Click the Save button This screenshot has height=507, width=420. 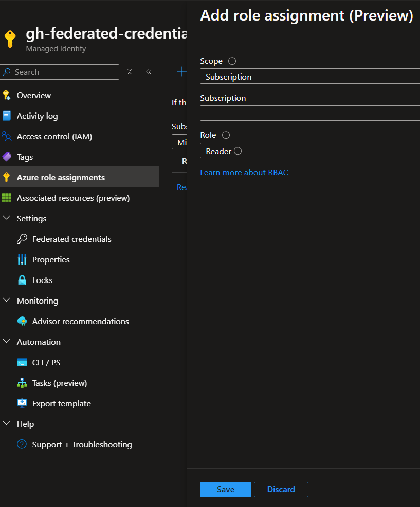(x=225, y=489)
